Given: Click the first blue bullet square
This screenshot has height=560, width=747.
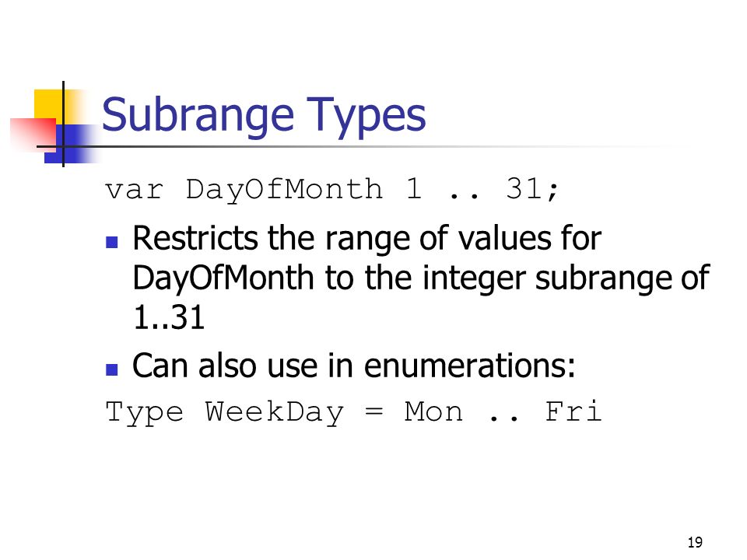Looking at the screenshot, I should click(112, 243).
